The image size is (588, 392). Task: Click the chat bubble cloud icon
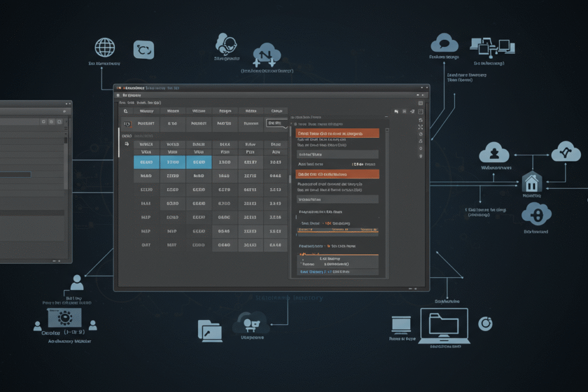[x=444, y=43]
